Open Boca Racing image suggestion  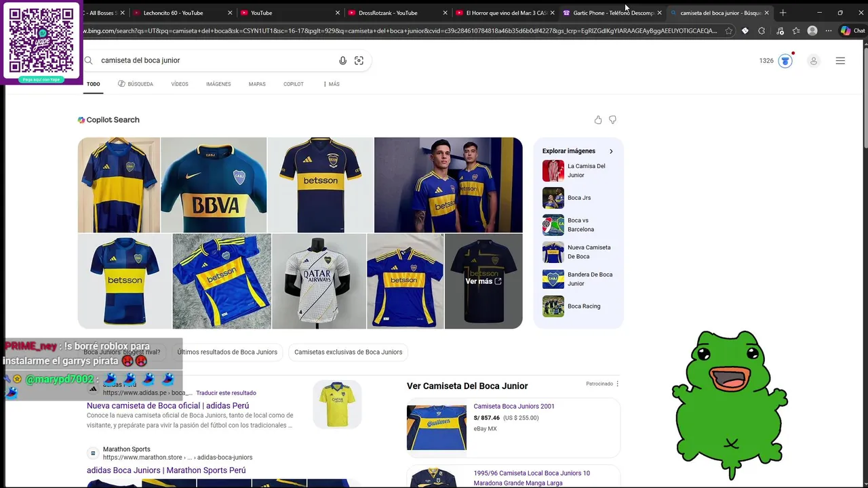coord(578,306)
